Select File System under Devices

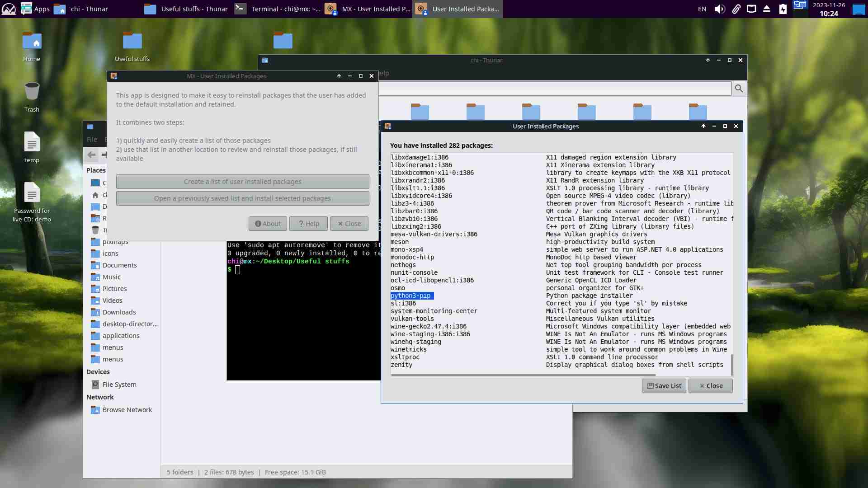[119, 385]
